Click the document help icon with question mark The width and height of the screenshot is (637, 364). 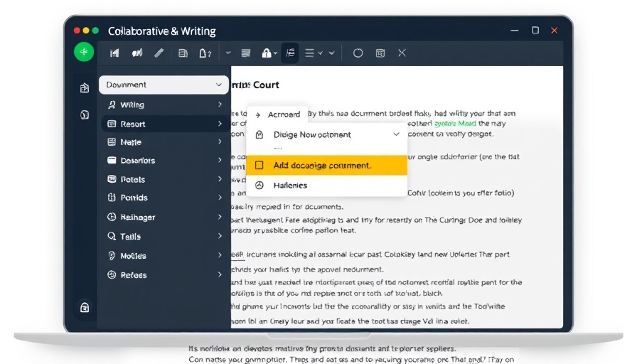pos(205,53)
